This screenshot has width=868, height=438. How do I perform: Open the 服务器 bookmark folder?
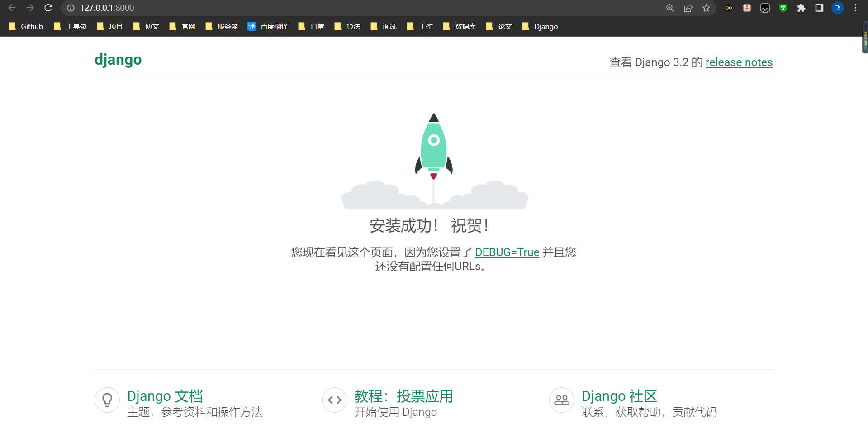pos(222,27)
